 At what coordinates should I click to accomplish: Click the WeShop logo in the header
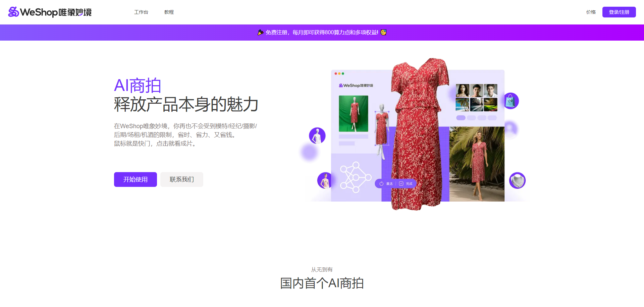pos(50,12)
